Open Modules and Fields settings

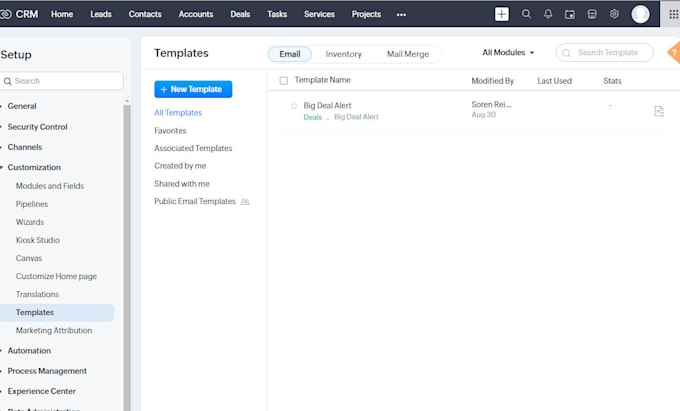(50, 186)
